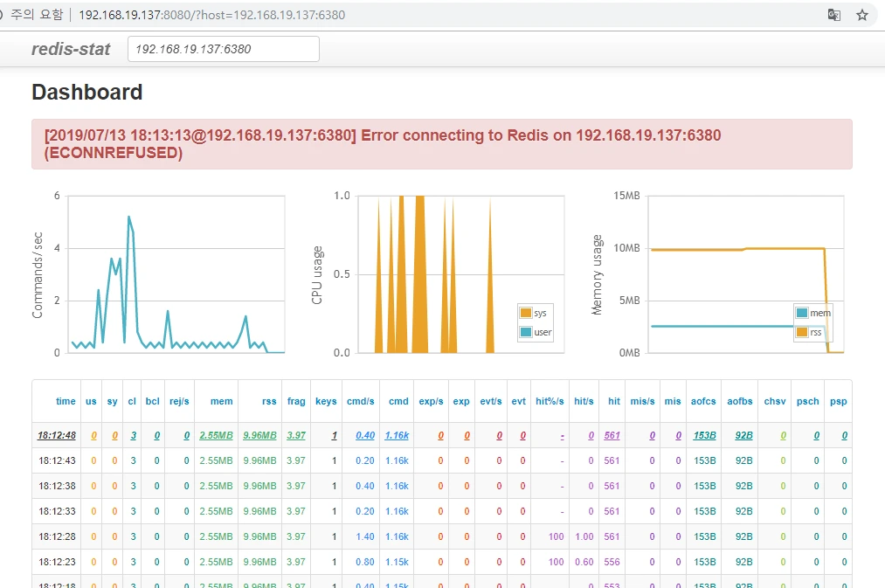Click the host input field showing 192.168.19.137:6380

(x=224, y=49)
